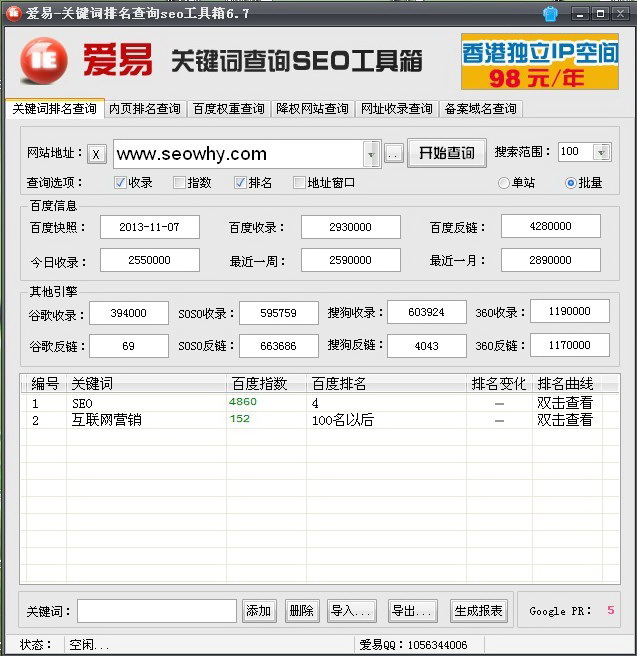Click the 生成报表 button

(x=478, y=611)
